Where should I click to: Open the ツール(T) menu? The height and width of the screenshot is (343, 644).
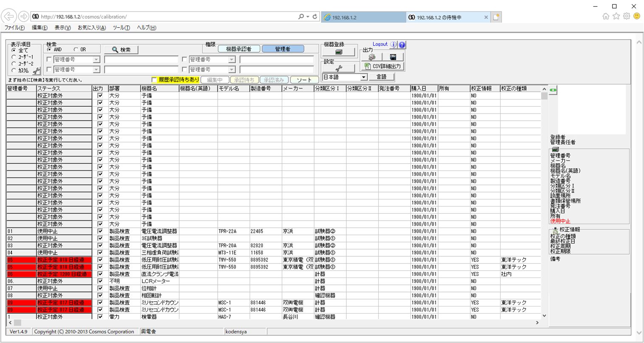click(x=121, y=28)
